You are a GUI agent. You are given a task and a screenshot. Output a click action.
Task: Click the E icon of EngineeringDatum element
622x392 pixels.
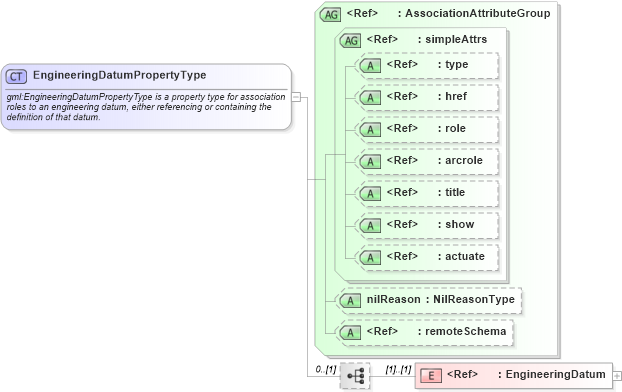coord(431,375)
